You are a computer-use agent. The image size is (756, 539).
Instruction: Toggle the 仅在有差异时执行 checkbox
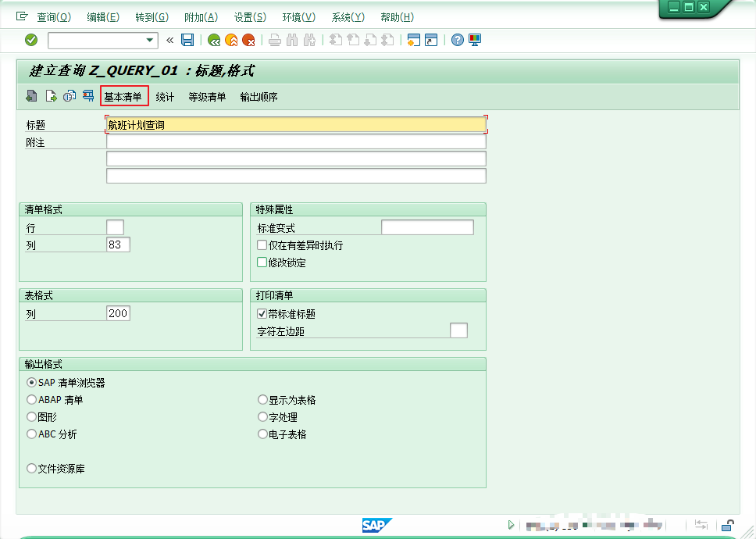(x=262, y=245)
